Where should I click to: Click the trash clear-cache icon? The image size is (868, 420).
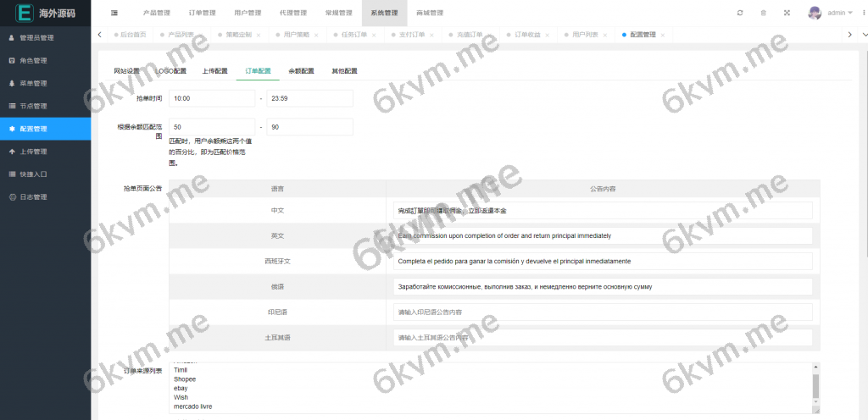click(x=764, y=13)
